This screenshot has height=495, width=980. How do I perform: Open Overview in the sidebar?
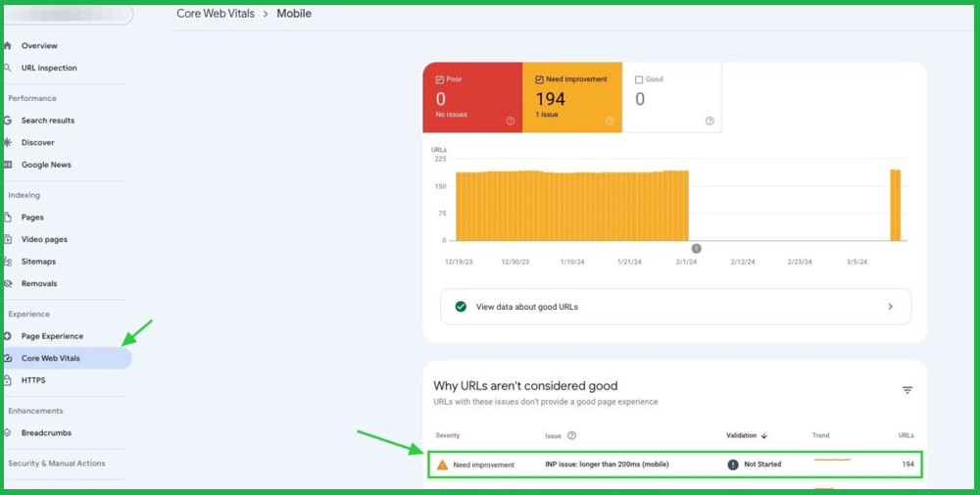[39, 46]
